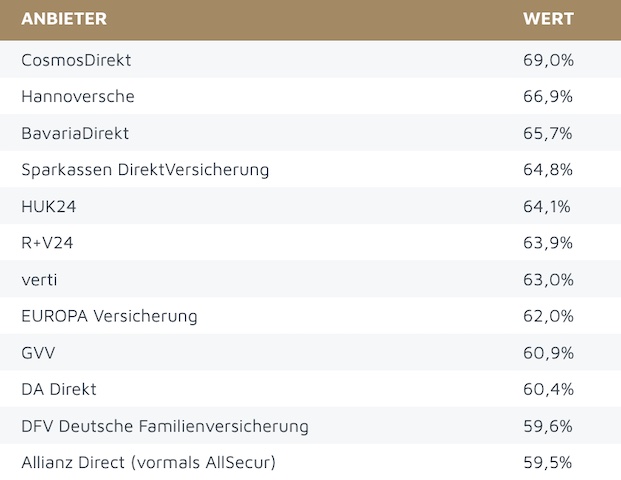Click the R+V24 provider name
Screen dimensions: 621x480
[x=49, y=243]
